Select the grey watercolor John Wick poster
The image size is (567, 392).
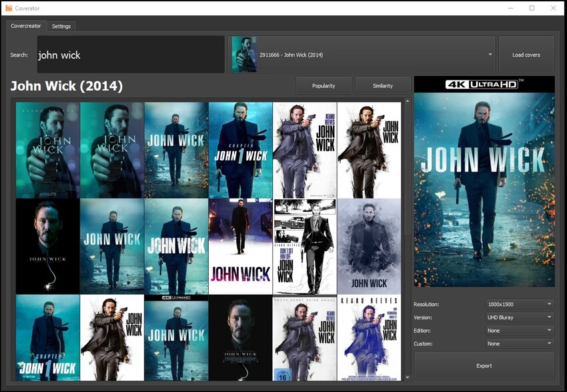[x=369, y=246]
